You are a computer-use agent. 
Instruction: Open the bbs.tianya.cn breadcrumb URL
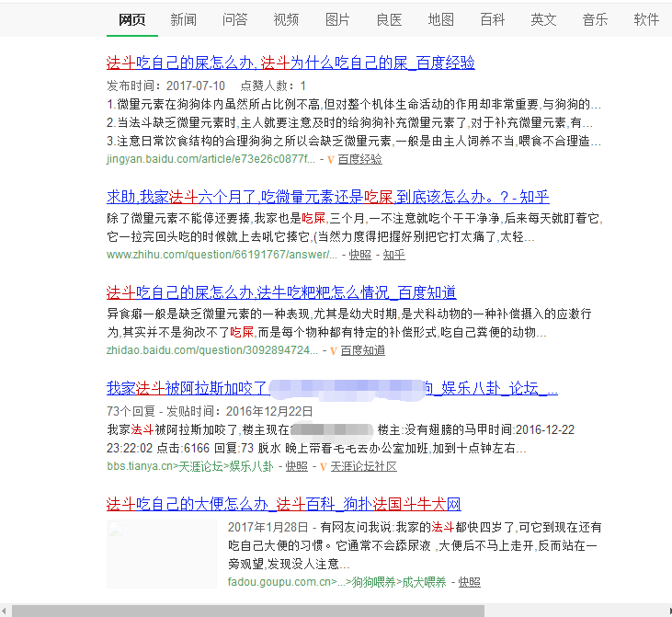click(x=190, y=466)
